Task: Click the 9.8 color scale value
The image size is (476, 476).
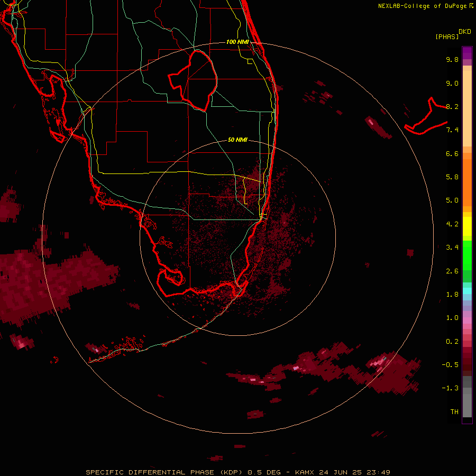Action: coord(452,59)
